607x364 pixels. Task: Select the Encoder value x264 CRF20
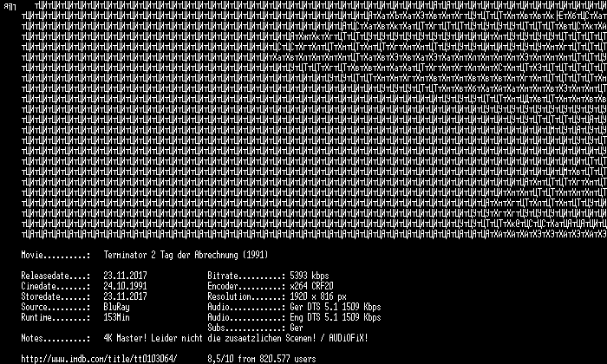(311, 286)
